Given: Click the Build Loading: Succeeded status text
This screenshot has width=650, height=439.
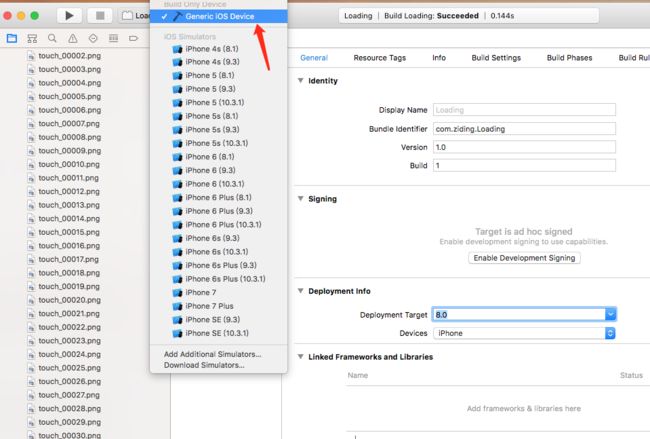Looking at the screenshot, I should point(431,16).
